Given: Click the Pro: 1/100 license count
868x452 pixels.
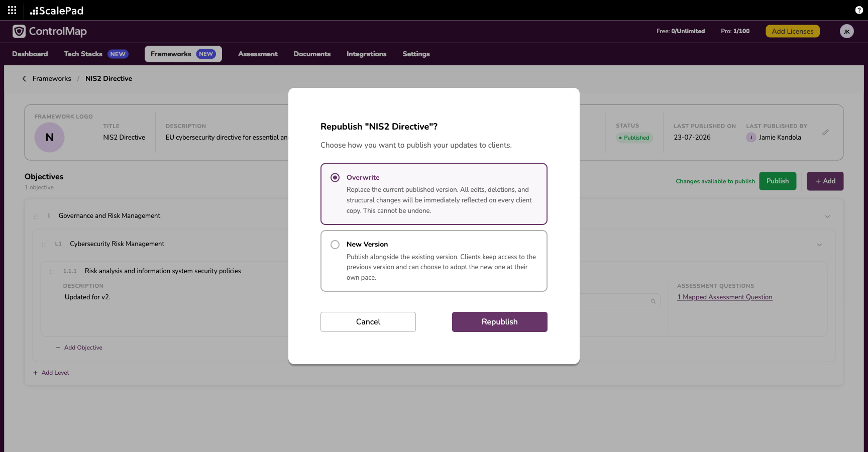Looking at the screenshot, I should 735,31.
